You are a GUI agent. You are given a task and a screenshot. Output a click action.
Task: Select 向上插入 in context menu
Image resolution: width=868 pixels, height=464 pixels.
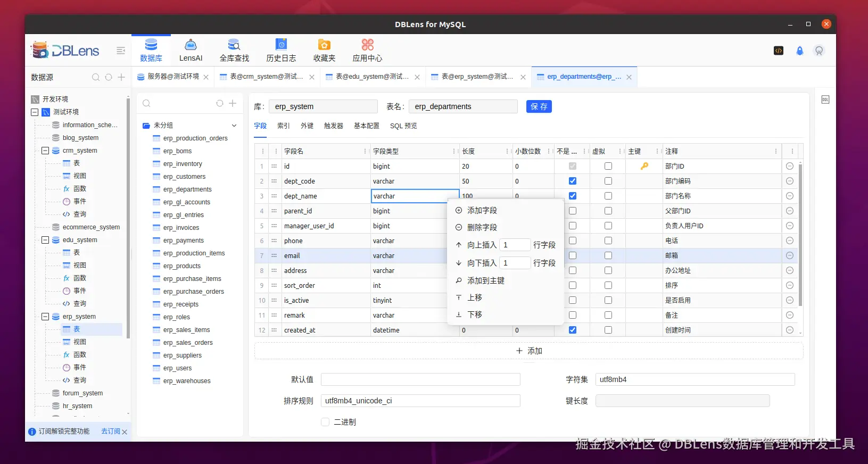482,245
